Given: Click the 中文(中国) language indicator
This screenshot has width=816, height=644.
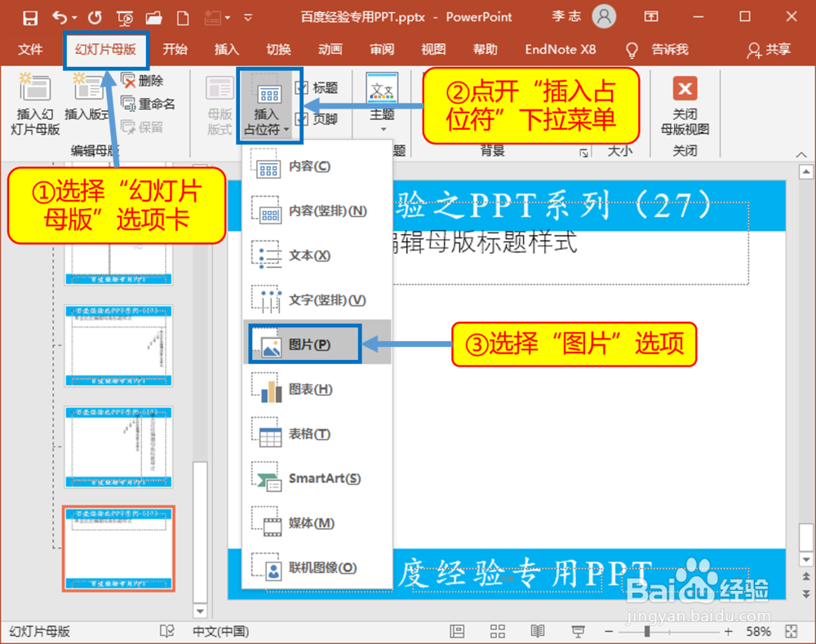Looking at the screenshot, I should tap(220, 632).
